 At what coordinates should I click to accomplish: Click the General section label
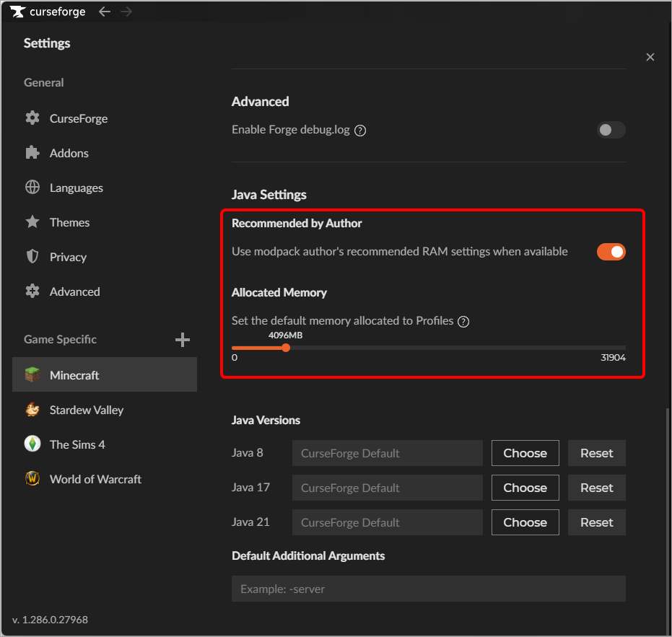click(44, 82)
